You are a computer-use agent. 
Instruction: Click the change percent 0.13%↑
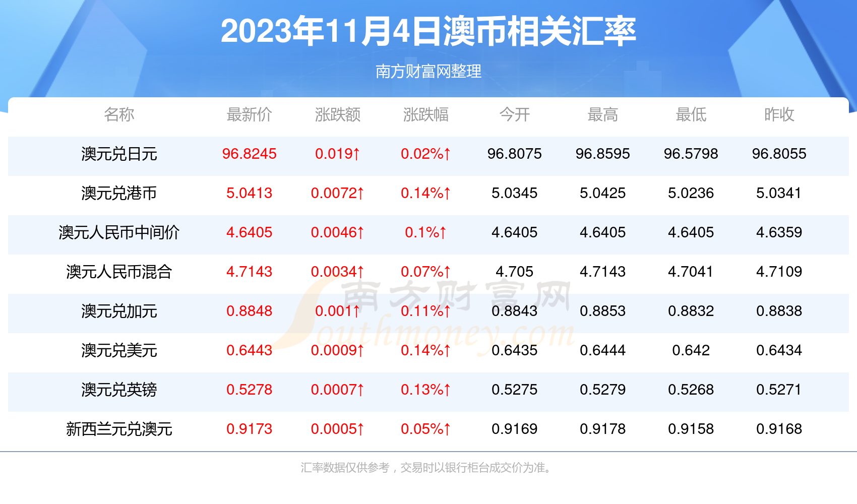tap(425, 390)
